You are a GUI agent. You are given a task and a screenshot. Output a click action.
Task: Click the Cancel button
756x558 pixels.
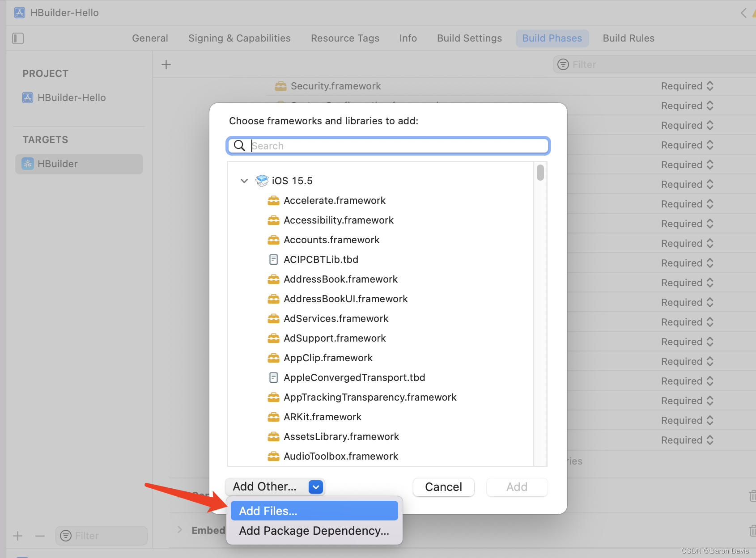pyautogui.click(x=443, y=487)
